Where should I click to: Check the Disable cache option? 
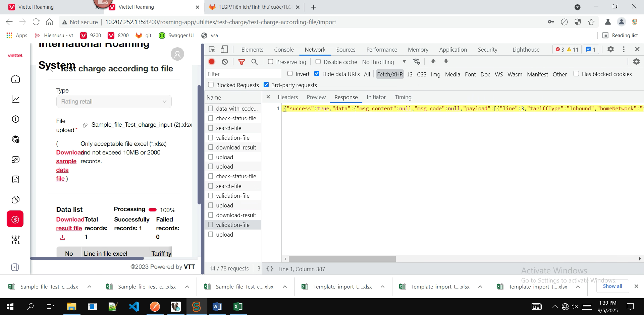tap(318, 62)
